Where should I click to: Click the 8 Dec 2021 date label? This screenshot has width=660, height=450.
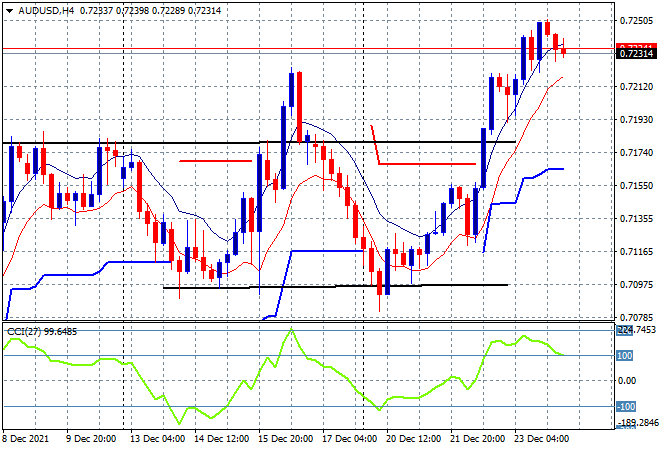point(26,439)
